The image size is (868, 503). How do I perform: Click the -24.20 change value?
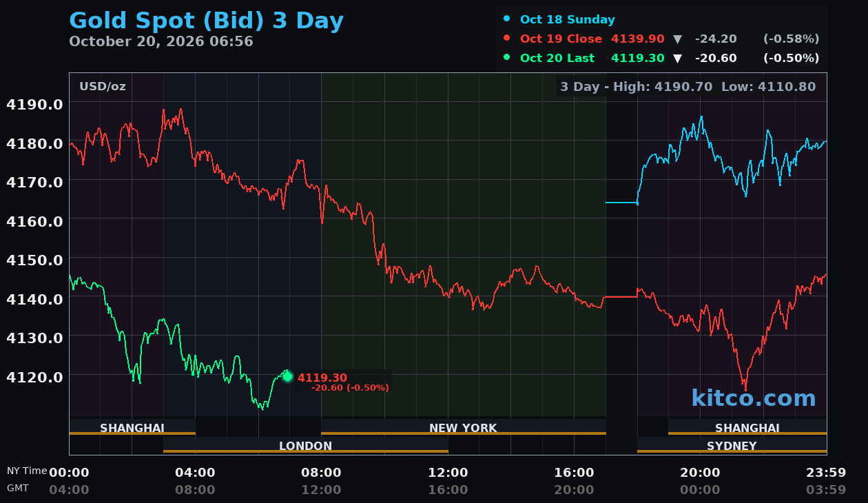tap(716, 39)
